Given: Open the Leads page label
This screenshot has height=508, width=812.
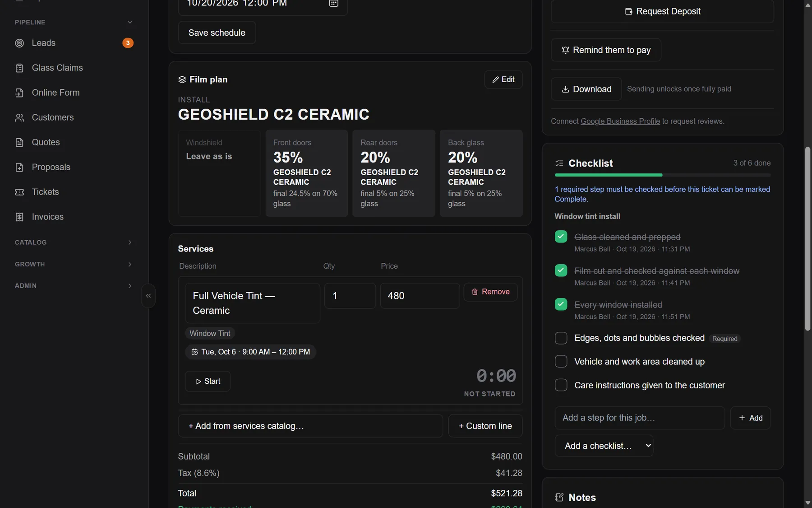Looking at the screenshot, I should pyautogui.click(x=44, y=43).
